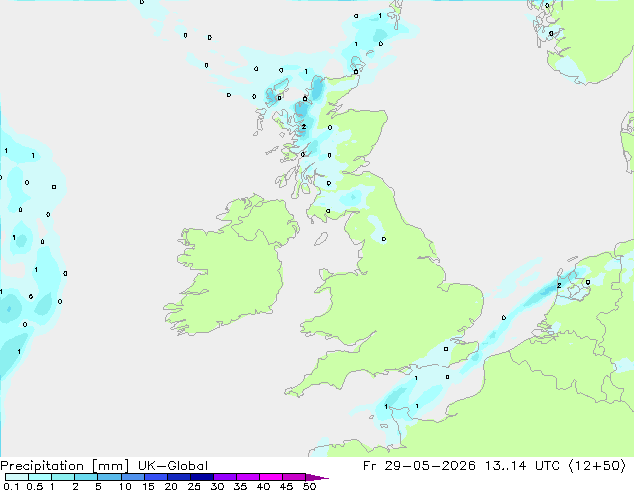
Task: Click the 1–2 mm legend swatch
Action: point(63,477)
